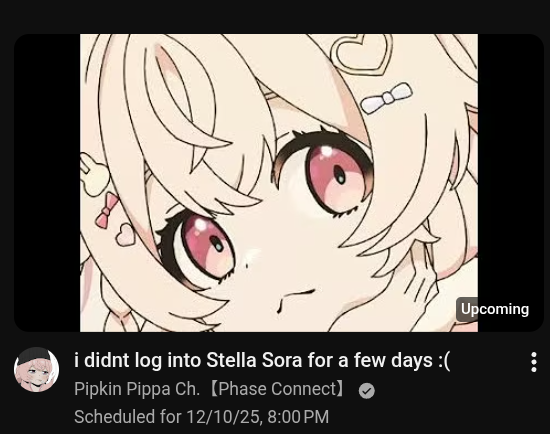Click the 8:00 PM scheduled time
Image resolution: width=550 pixels, height=434 pixels.
(298, 417)
